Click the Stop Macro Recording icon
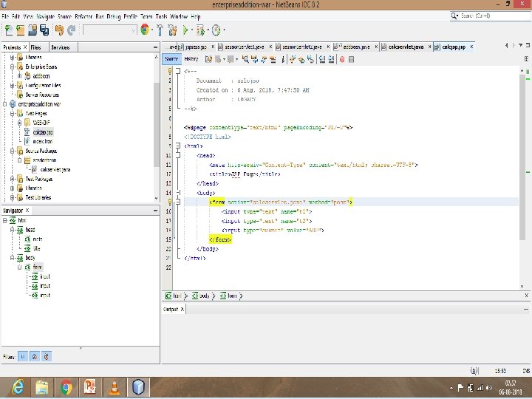532x399 pixels. click(352, 59)
